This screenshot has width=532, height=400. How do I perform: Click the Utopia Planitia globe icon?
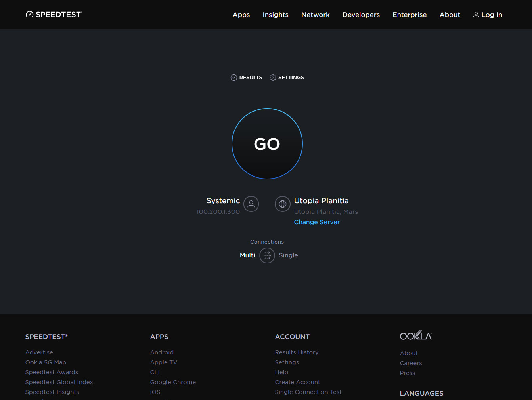coord(283,204)
